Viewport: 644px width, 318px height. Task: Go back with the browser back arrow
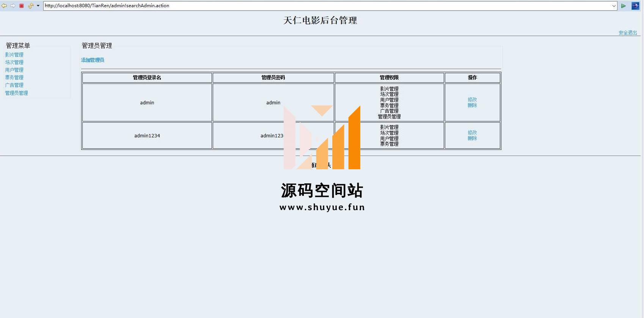pyautogui.click(x=4, y=6)
